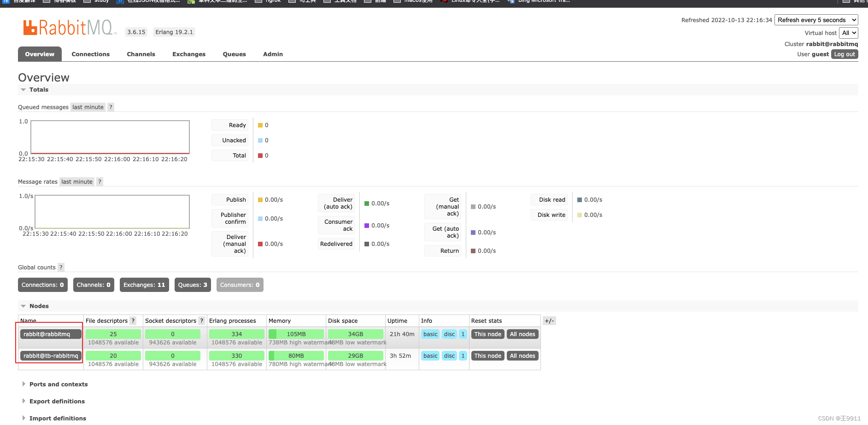Open help for Socket descriptors column
The width and height of the screenshot is (868, 425).
[201, 321]
